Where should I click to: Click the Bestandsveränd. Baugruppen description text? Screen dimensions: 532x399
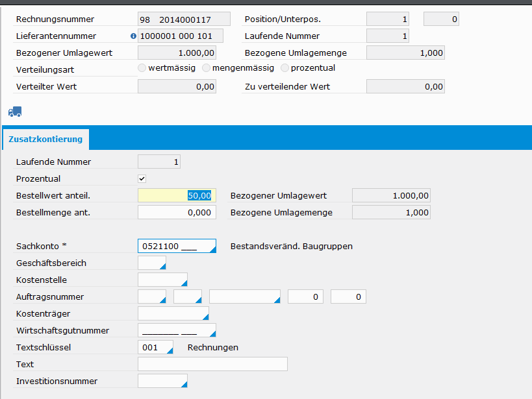[292, 246]
